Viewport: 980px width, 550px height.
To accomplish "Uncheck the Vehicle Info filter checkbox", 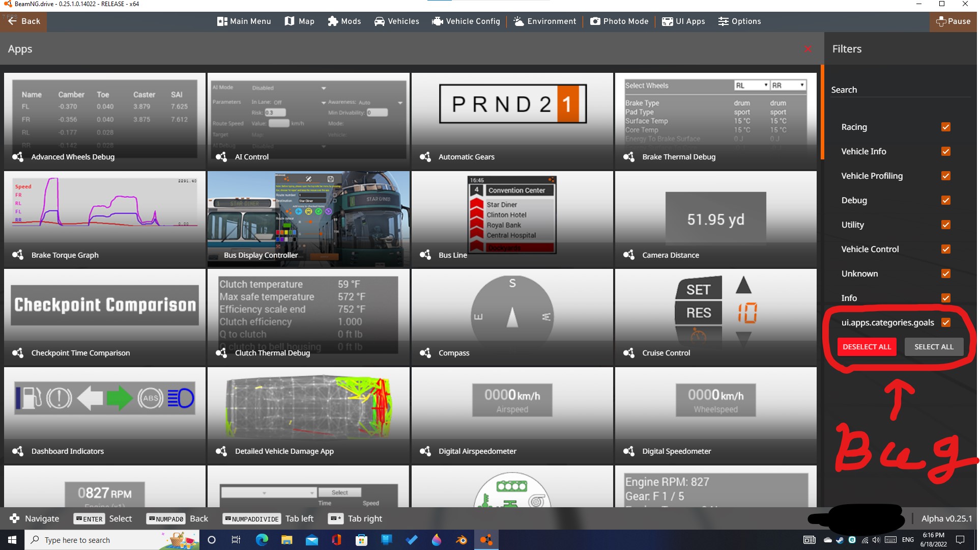I will (946, 151).
